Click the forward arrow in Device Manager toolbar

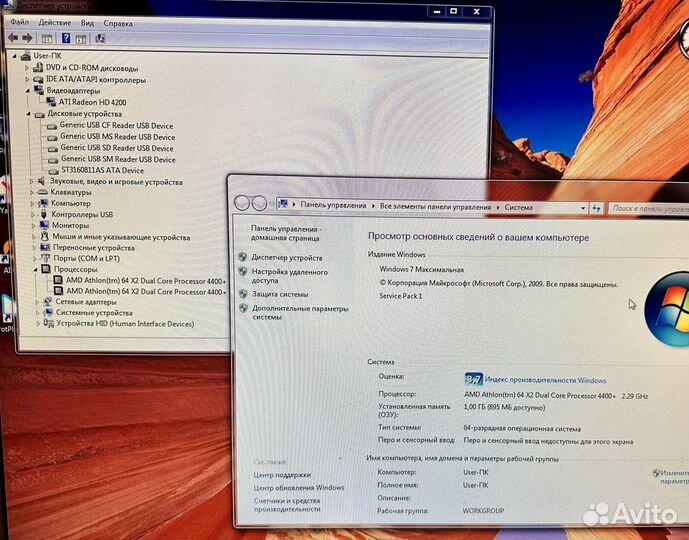[x=27, y=38]
